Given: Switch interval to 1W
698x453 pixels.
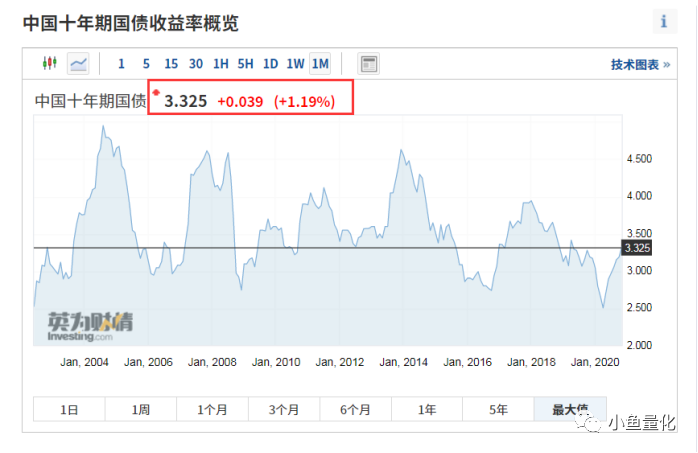Looking at the screenshot, I should click(x=295, y=64).
